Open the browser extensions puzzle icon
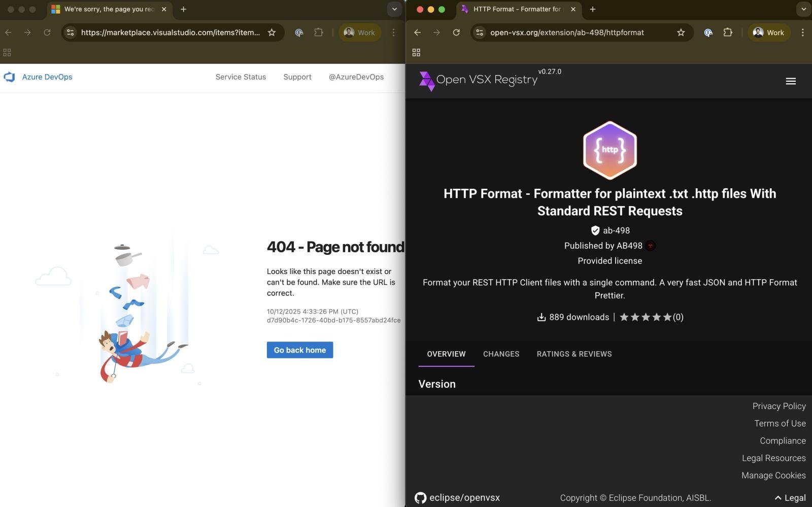The height and width of the screenshot is (507, 812). [728, 32]
